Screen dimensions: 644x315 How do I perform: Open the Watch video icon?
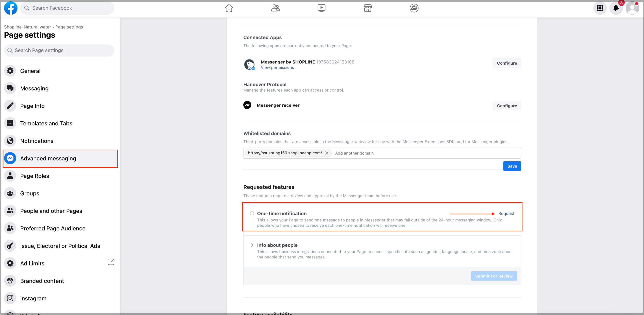321,8
